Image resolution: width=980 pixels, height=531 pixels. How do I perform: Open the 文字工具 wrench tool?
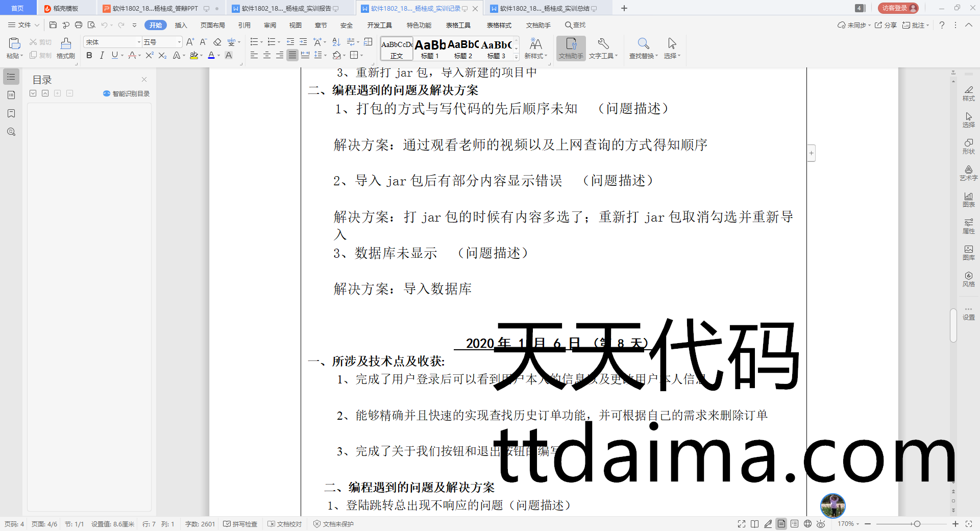click(x=603, y=44)
